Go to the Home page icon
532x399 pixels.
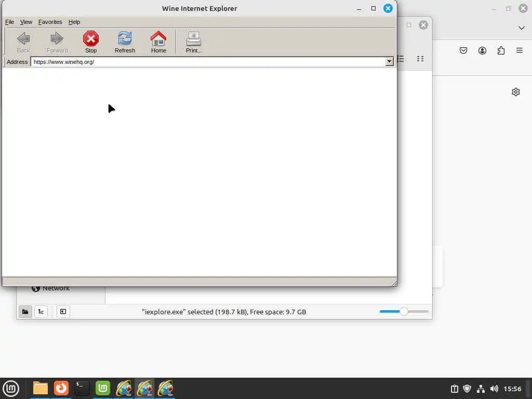coord(158,42)
